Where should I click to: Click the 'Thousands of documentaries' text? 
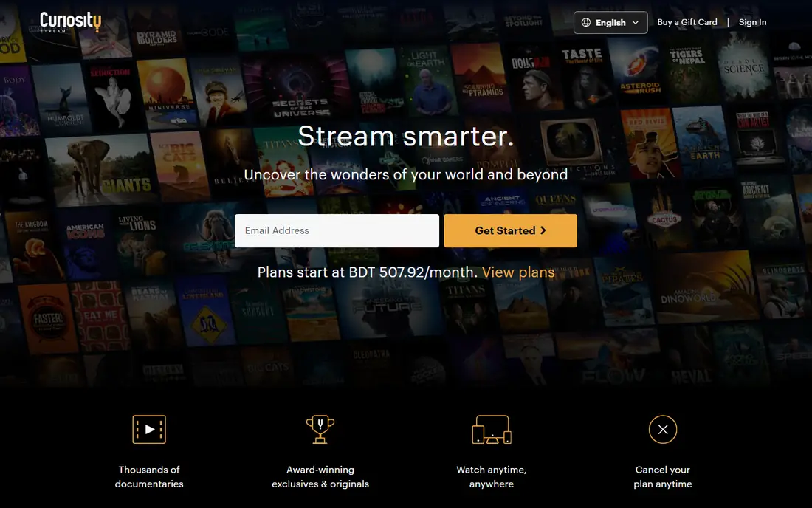(149, 476)
